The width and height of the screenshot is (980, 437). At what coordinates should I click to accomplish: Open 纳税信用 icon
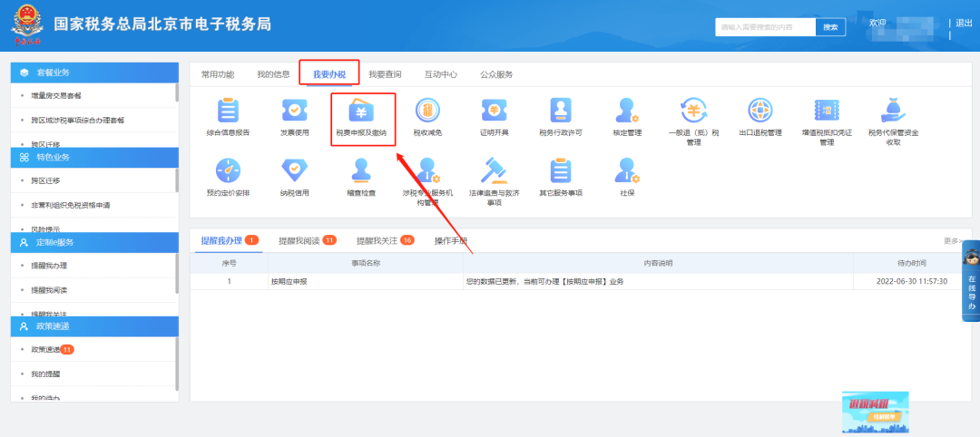(x=294, y=170)
